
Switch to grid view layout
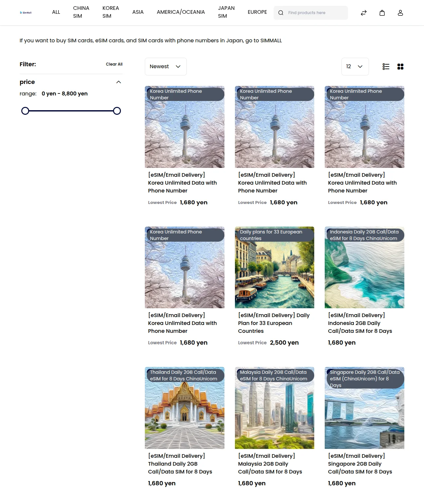pyautogui.click(x=400, y=67)
